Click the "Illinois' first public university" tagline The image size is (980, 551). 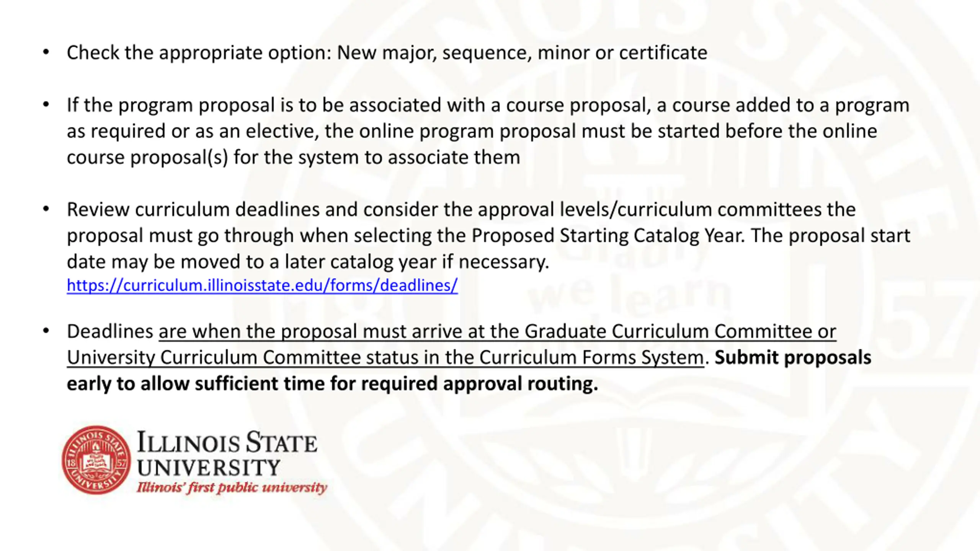coord(232,488)
